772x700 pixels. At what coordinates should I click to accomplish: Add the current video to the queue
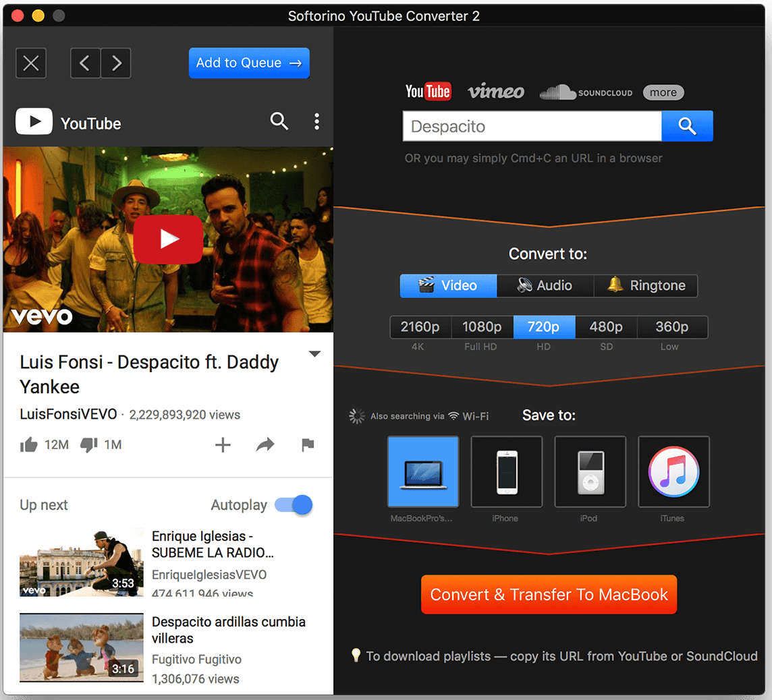pyautogui.click(x=249, y=63)
